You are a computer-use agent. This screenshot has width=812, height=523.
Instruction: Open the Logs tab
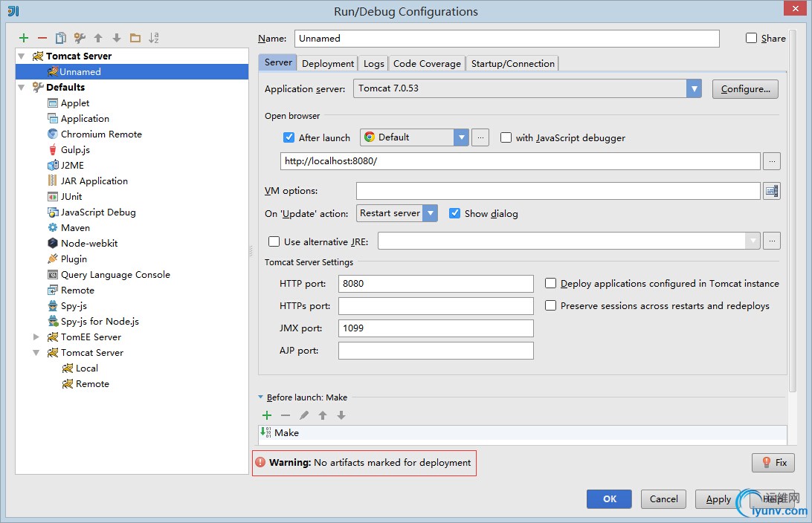pos(373,63)
